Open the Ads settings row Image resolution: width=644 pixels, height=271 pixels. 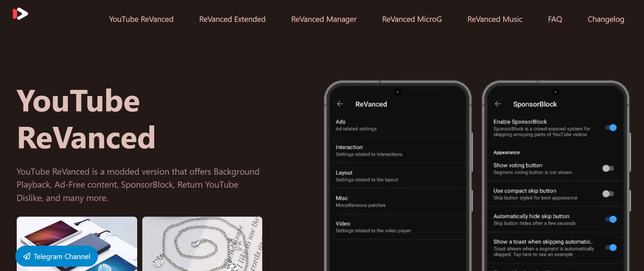click(398, 125)
